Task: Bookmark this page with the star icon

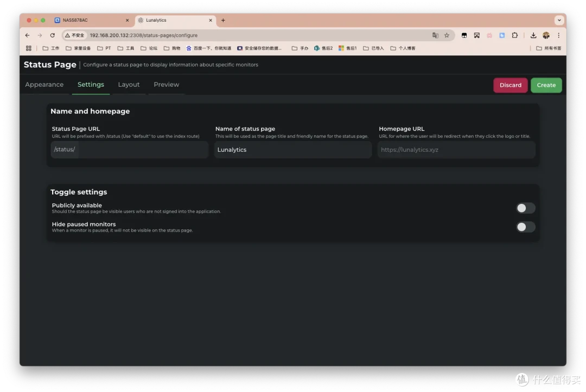Action: click(447, 35)
